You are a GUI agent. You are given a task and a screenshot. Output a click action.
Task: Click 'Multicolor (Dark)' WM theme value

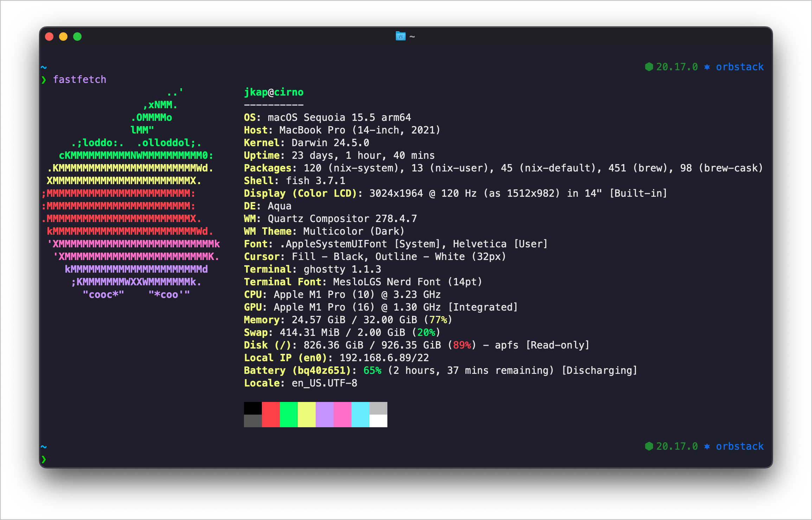click(354, 232)
